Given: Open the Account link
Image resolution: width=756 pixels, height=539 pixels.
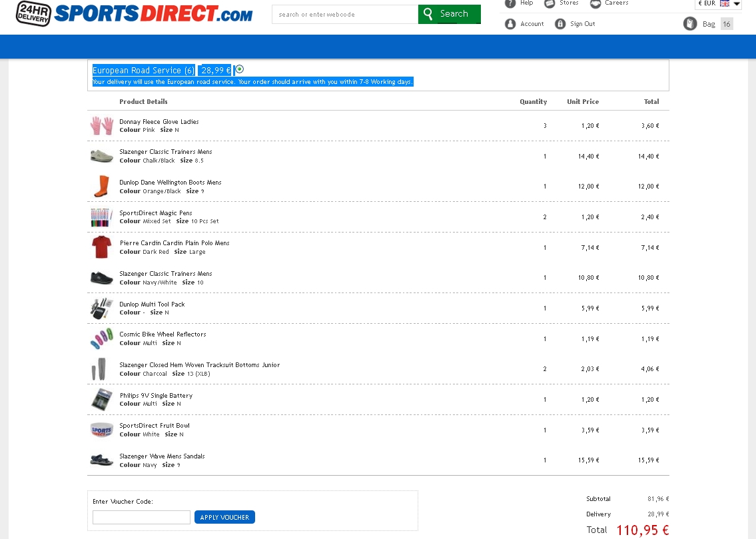Looking at the screenshot, I should point(532,23).
